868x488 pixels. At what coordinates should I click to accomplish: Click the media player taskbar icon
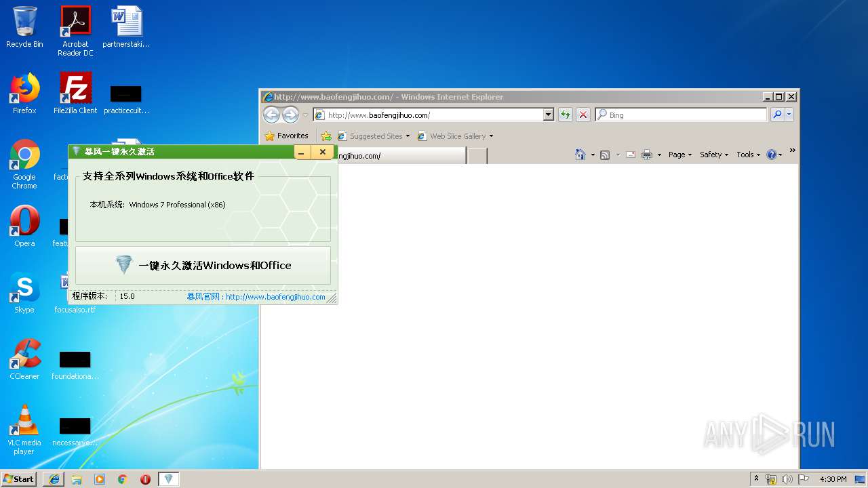click(x=100, y=479)
